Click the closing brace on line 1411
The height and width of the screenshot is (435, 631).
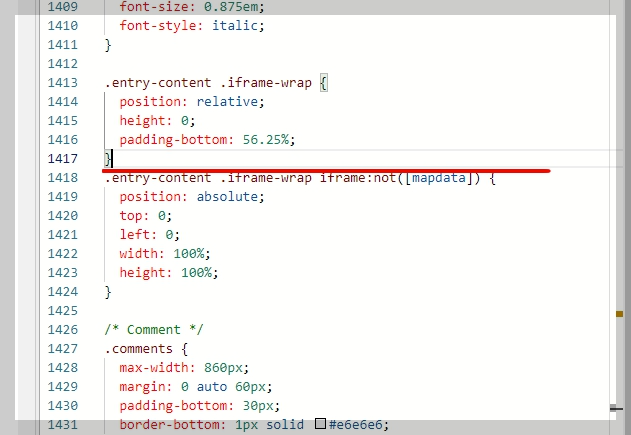tap(108, 45)
